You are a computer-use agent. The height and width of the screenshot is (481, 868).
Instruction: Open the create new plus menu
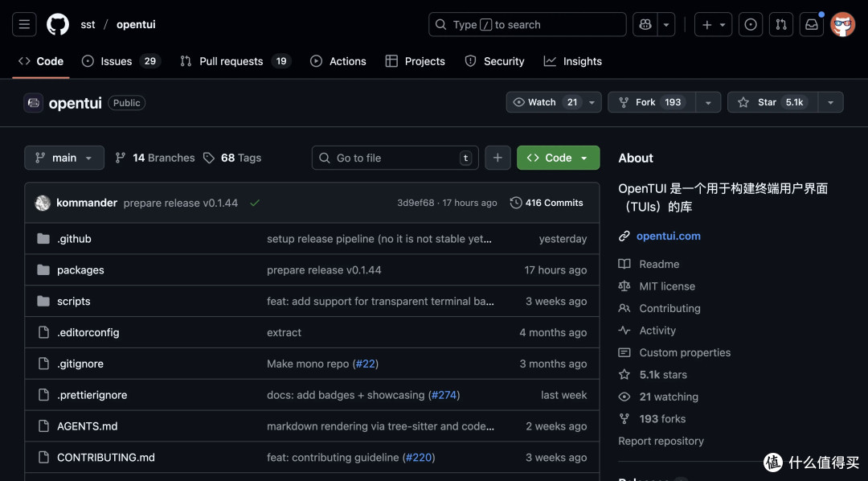tap(714, 24)
